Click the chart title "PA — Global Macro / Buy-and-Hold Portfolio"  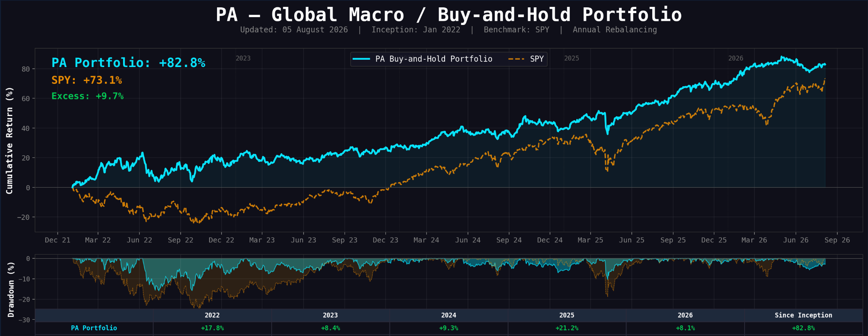(449, 15)
